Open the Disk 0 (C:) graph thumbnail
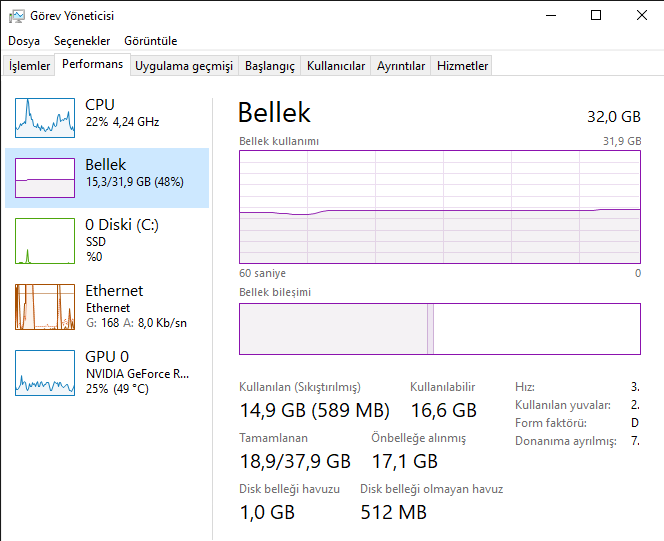The height and width of the screenshot is (541, 664). pyautogui.click(x=45, y=241)
